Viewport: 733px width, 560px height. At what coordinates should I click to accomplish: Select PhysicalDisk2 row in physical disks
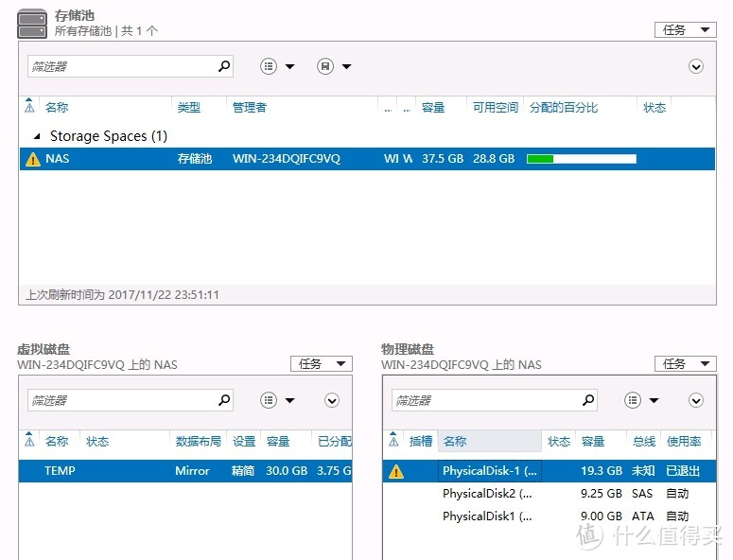coord(550,494)
